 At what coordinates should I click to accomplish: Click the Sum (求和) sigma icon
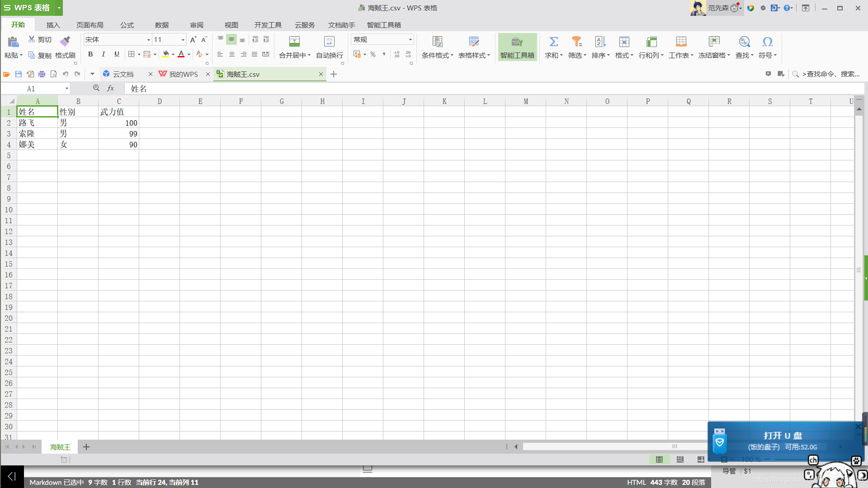[x=553, y=42]
